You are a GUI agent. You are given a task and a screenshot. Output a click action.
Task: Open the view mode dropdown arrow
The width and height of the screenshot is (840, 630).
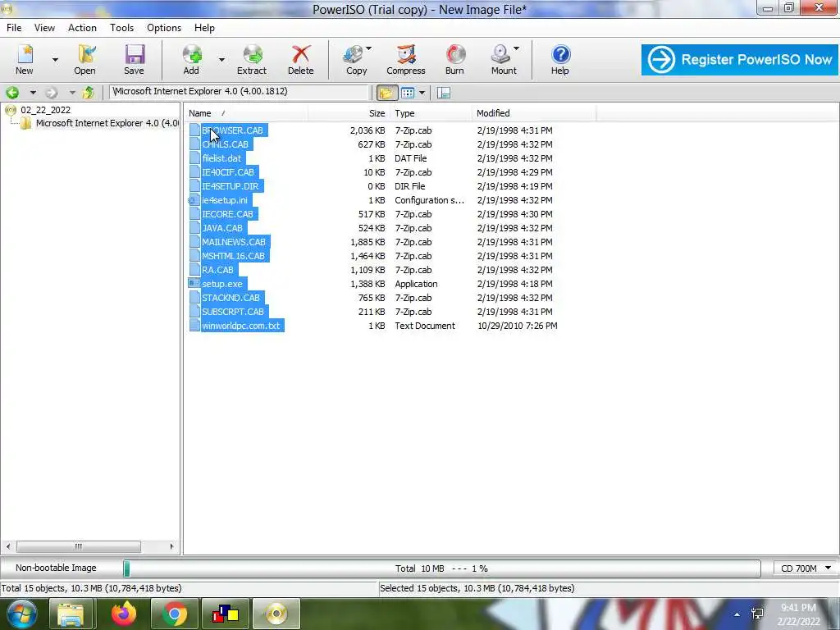pyautogui.click(x=422, y=93)
